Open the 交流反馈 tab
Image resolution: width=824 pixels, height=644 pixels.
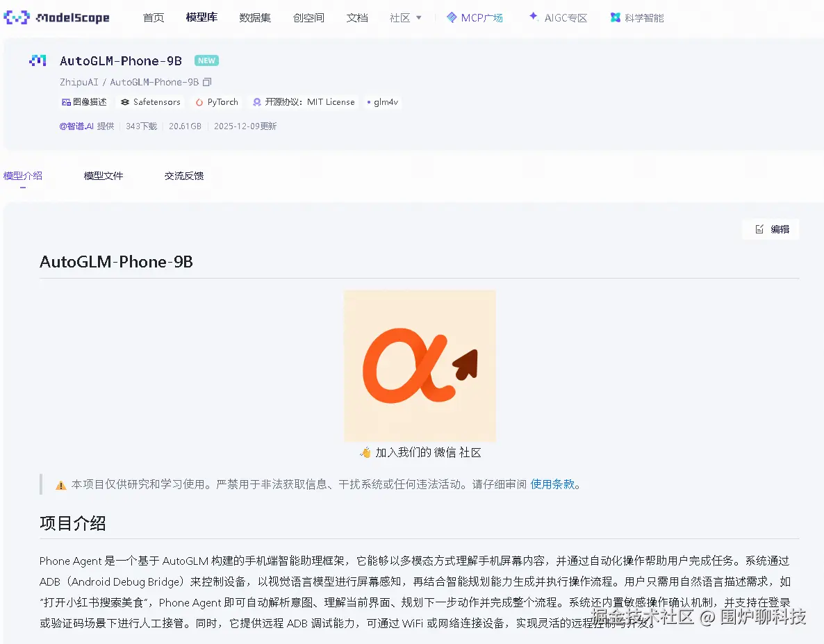(x=184, y=176)
